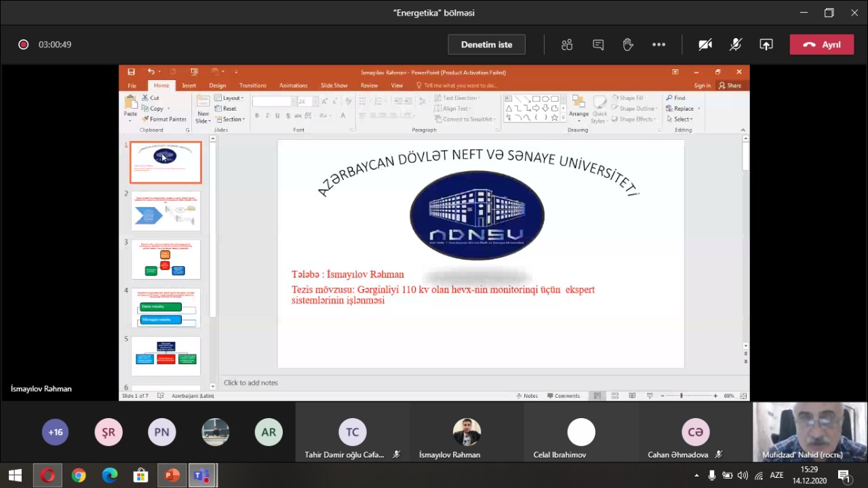Open the font name combo box

coord(275,101)
